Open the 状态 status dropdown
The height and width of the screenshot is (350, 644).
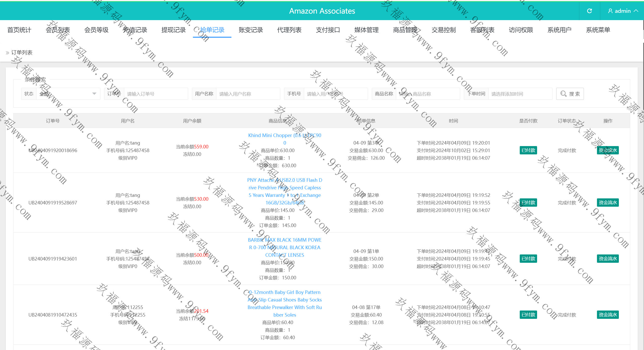tap(68, 94)
